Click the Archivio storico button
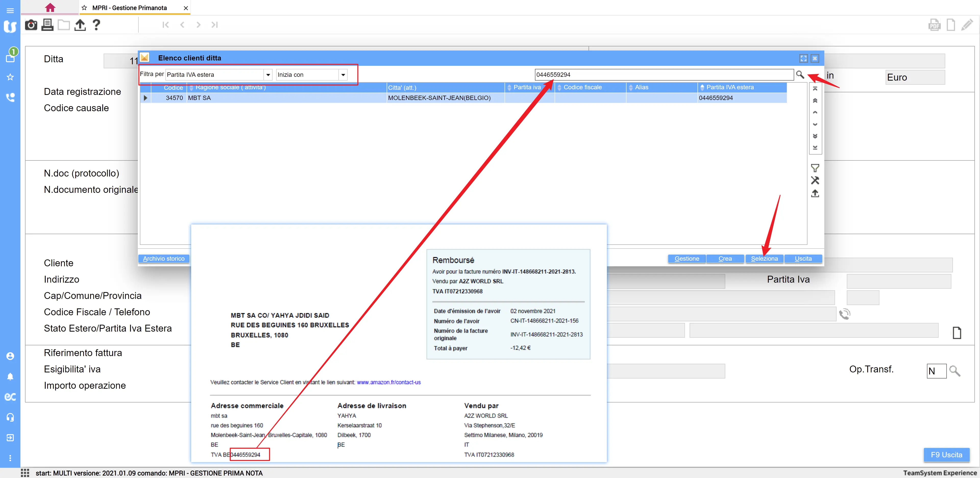Screen dimensions: 980x478 (164, 259)
